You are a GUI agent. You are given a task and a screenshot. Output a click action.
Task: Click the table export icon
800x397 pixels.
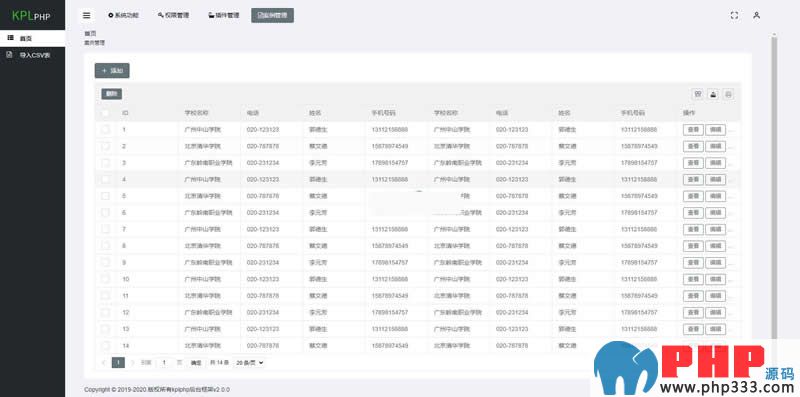(x=713, y=94)
